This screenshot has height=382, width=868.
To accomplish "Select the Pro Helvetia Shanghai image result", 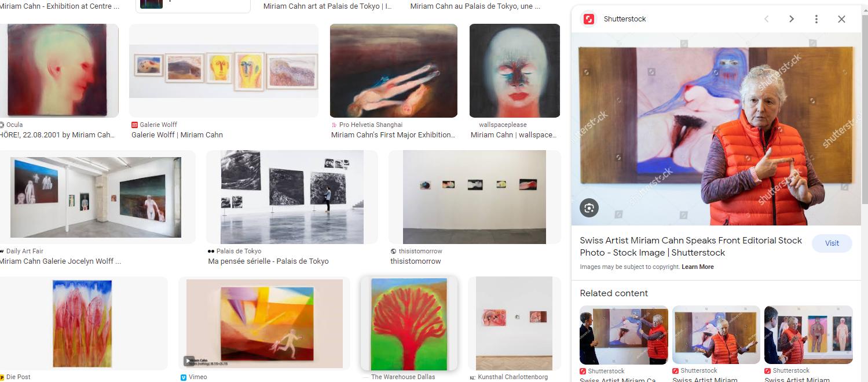I will [394, 71].
